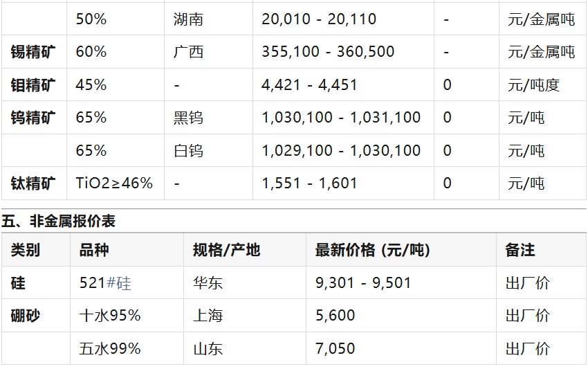588x369 pixels.
Task: Click the 湖南 origin cell
Action: coord(188,19)
